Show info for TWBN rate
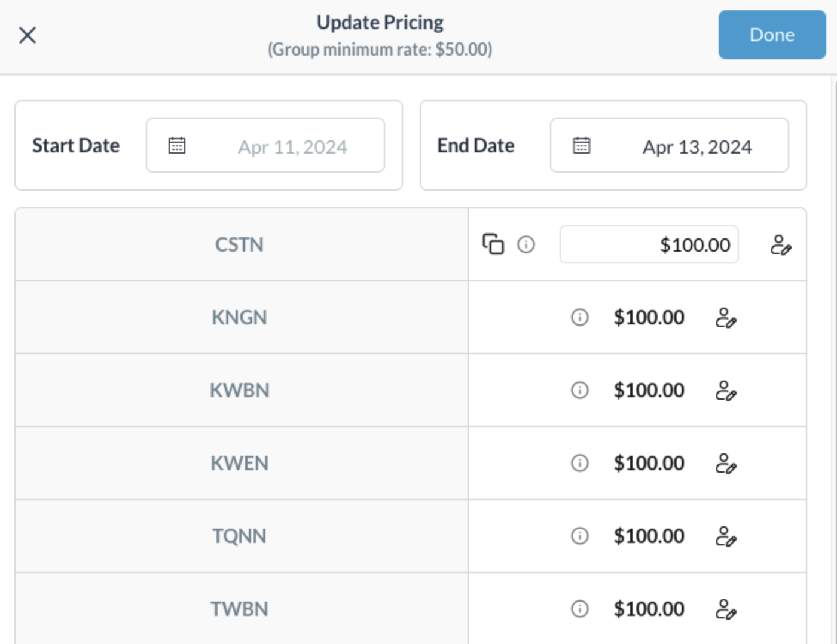Viewport: 837px width, 644px height. pyautogui.click(x=579, y=609)
